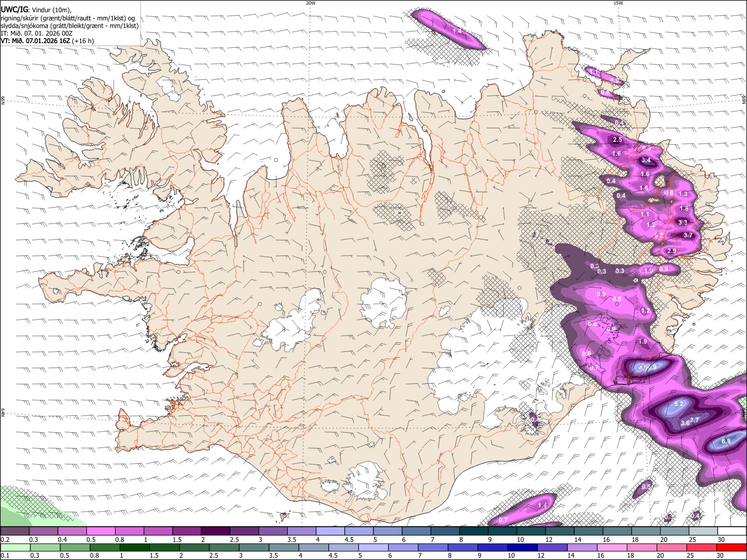Click the 3.7 snowfall value in the East Fjords
Image resolution: width=747 pixels, height=560 pixels.
point(688,236)
